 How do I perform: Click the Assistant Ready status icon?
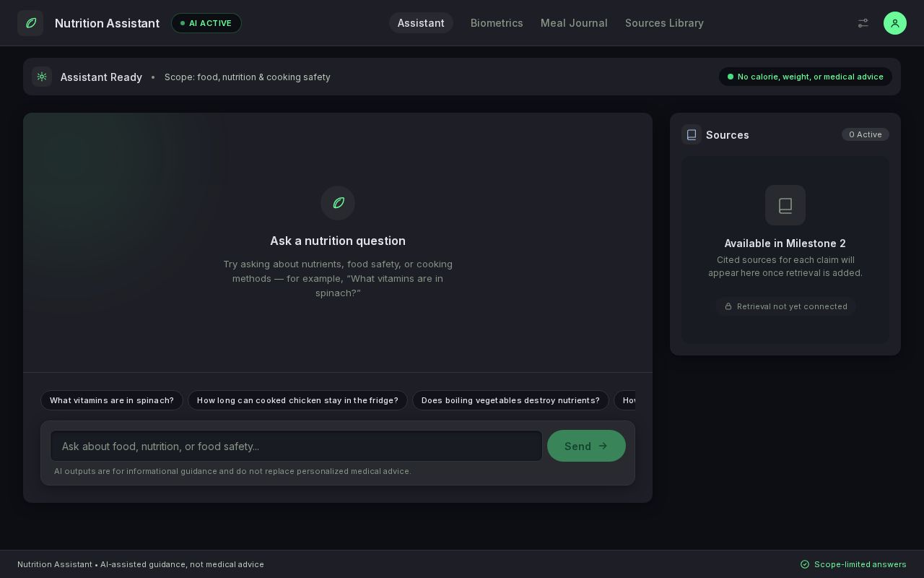[42, 77]
